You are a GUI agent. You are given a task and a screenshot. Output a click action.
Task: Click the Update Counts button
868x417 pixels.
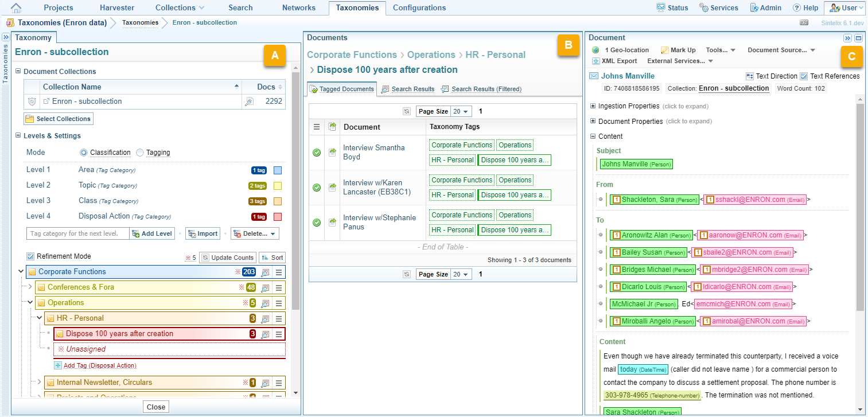pos(228,258)
